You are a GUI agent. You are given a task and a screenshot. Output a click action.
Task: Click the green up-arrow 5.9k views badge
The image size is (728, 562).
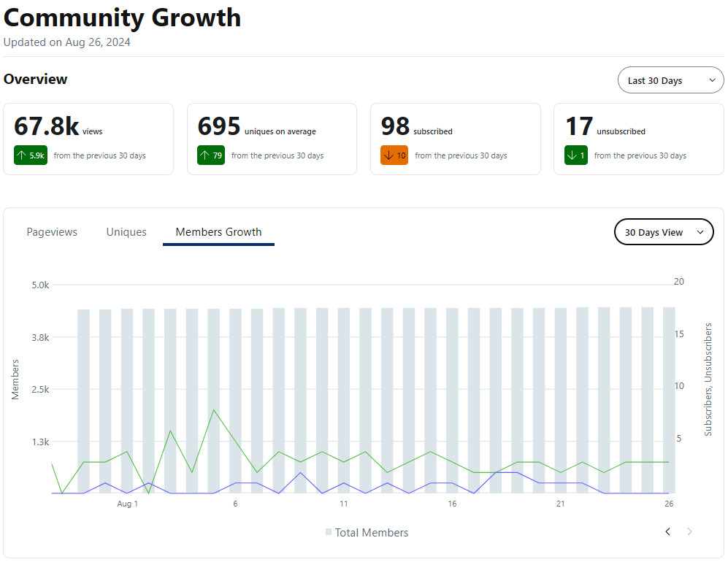coord(31,155)
